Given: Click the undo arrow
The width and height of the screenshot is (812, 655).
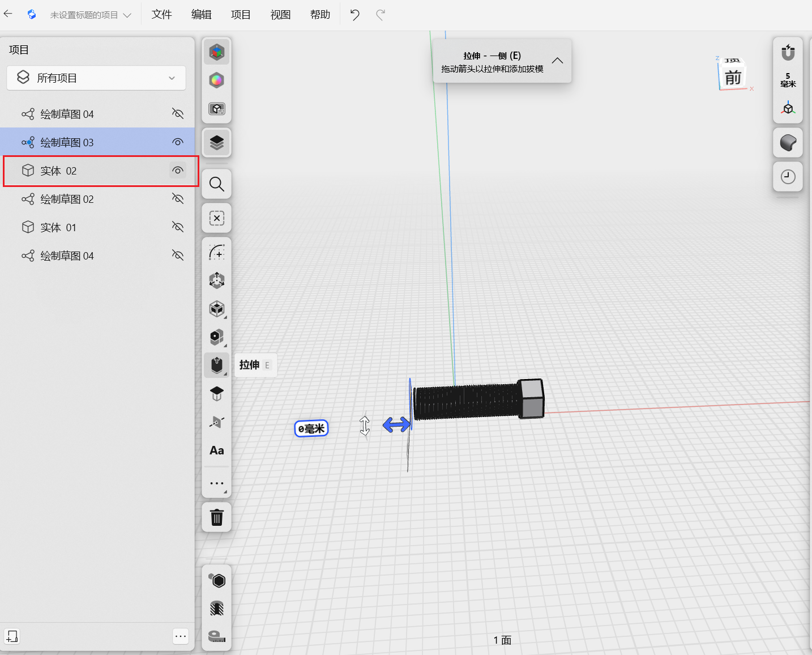Looking at the screenshot, I should pyautogui.click(x=355, y=15).
